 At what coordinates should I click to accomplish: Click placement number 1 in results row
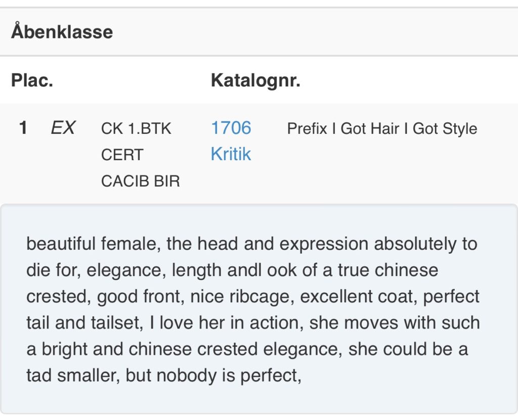point(23,128)
